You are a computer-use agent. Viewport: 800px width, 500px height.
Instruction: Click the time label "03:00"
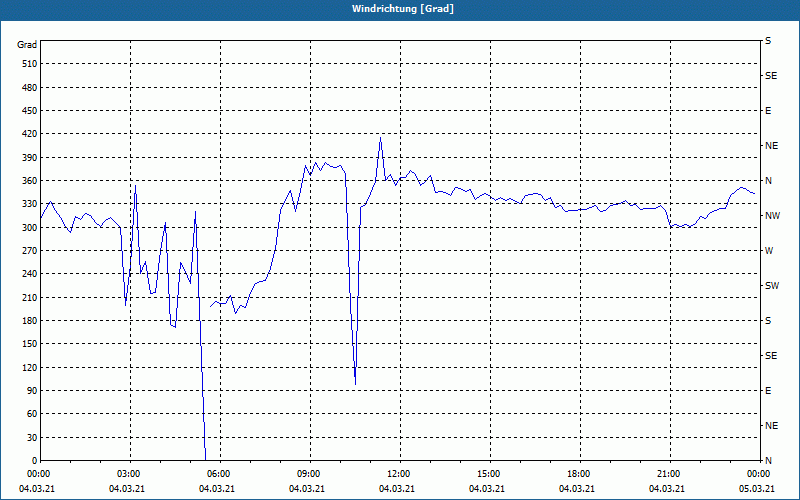(x=131, y=474)
